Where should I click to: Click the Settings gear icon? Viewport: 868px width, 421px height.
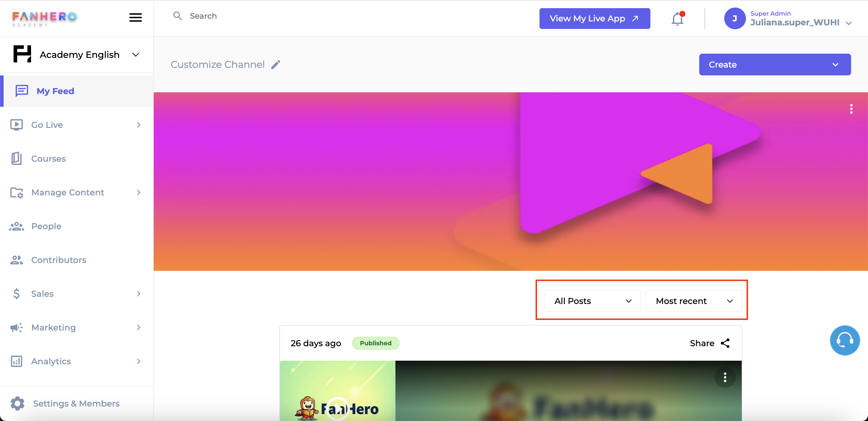(17, 404)
